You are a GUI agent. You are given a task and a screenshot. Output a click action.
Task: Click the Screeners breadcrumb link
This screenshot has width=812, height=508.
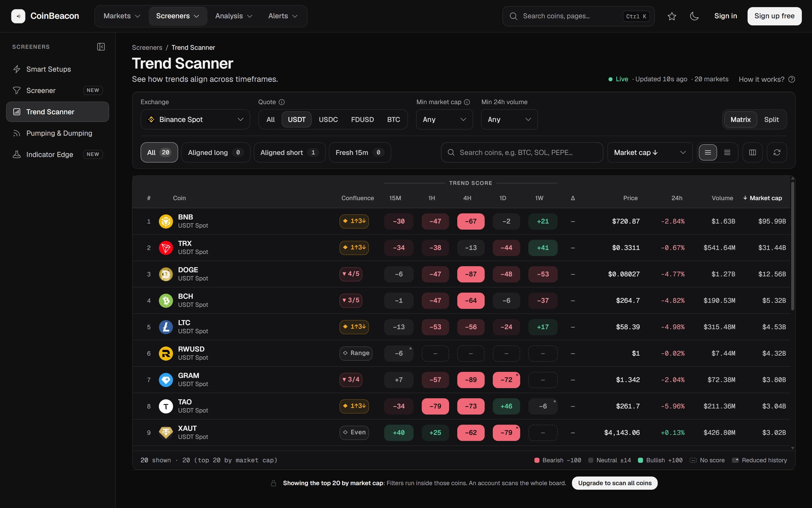point(147,48)
